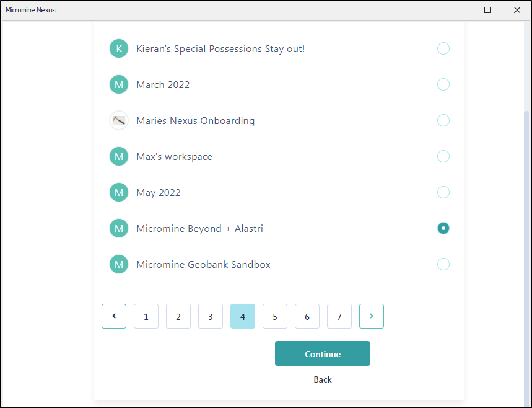
Task: Open page 5 of the workspace list
Action: (275, 316)
